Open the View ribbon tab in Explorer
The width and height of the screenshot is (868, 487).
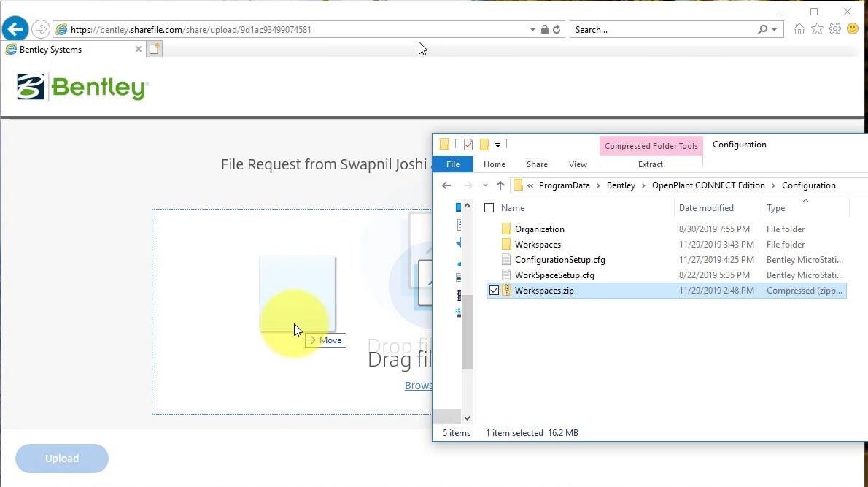[578, 164]
